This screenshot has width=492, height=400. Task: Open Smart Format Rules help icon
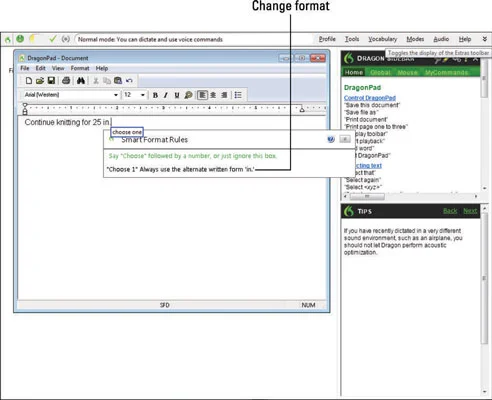pos(331,139)
